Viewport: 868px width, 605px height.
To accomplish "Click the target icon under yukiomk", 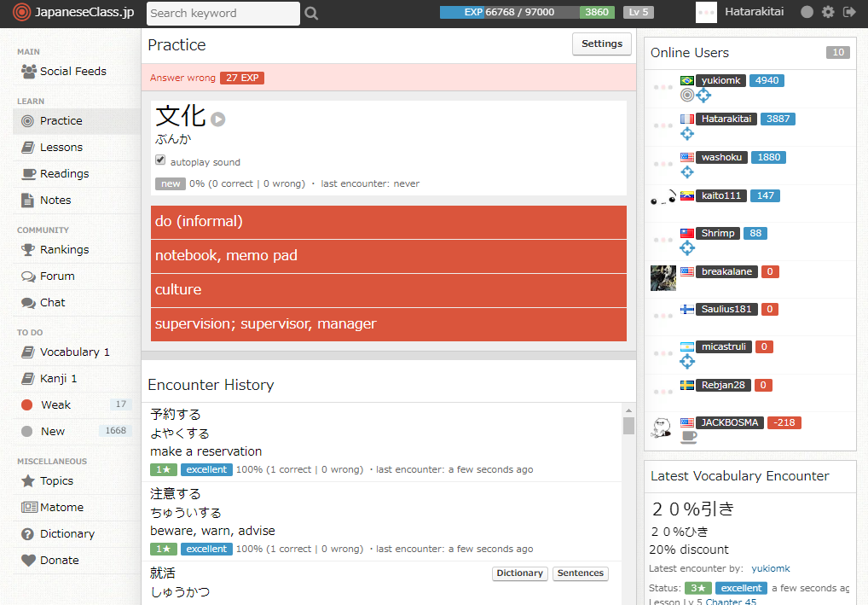I will pyautogui.click(x=687, y=96).
